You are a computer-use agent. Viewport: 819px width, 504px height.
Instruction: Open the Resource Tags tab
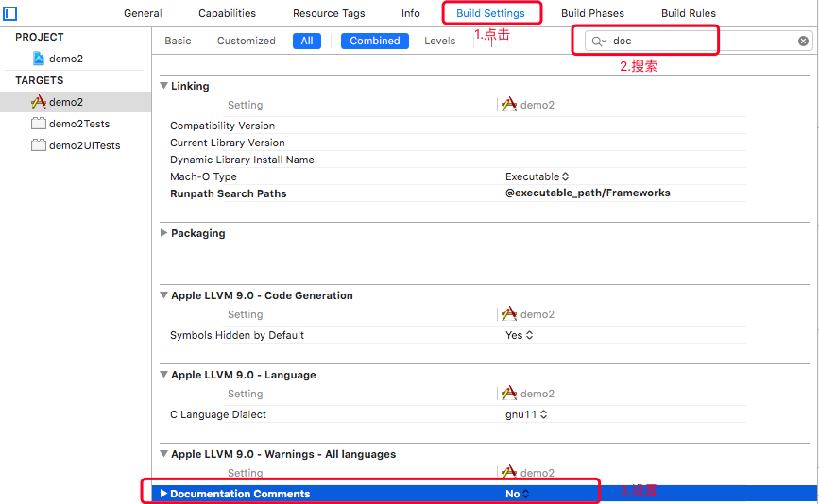pos(329,13)
